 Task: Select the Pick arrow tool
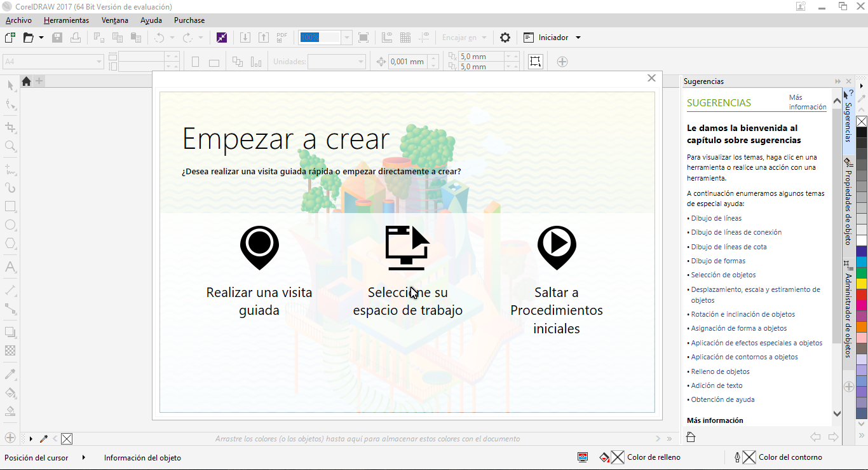pos(10,86)
